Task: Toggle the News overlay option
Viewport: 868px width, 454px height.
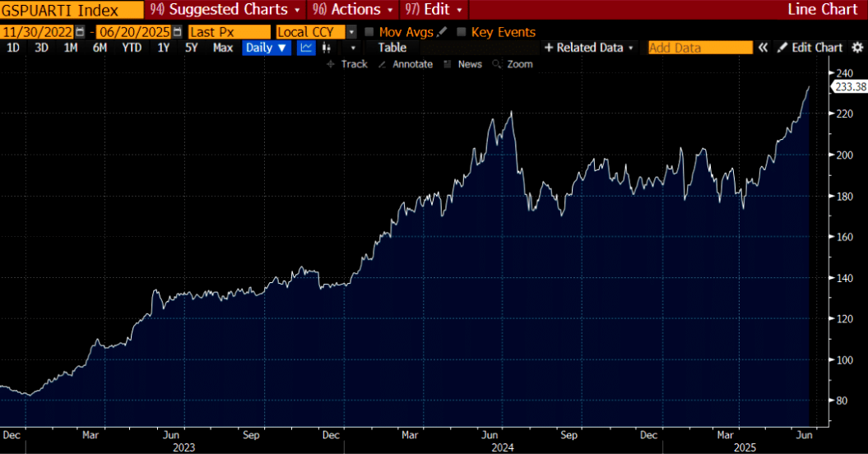Action: coord(462,64)
